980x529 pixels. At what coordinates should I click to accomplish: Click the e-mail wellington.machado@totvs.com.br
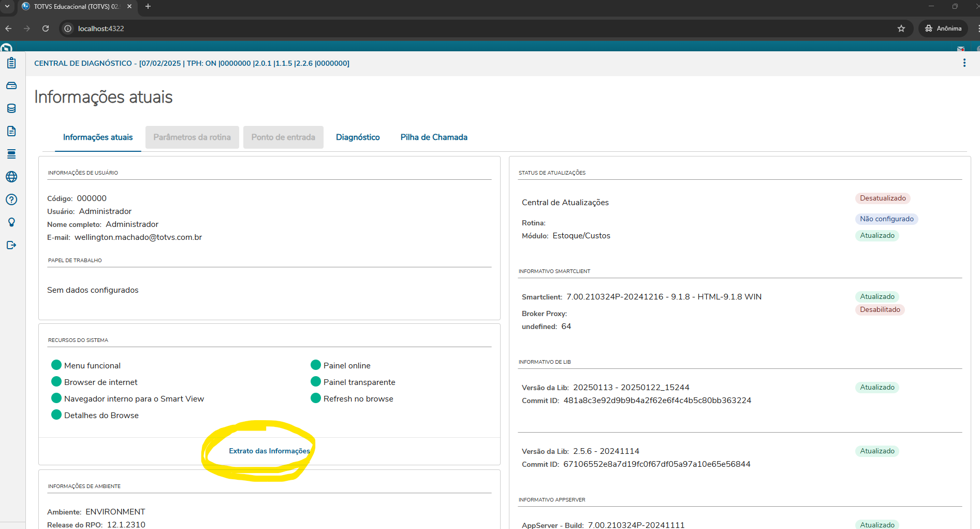[x=138, y=237]
